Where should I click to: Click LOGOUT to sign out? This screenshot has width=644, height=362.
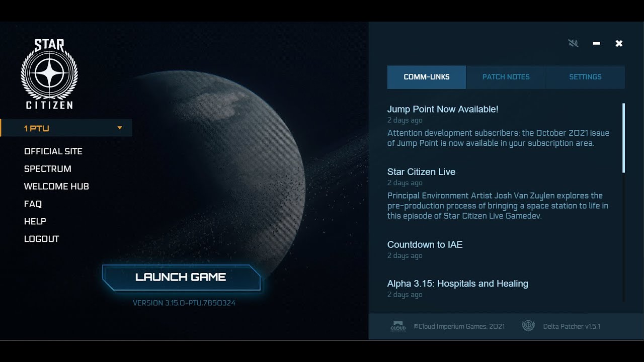coord(42,239)
